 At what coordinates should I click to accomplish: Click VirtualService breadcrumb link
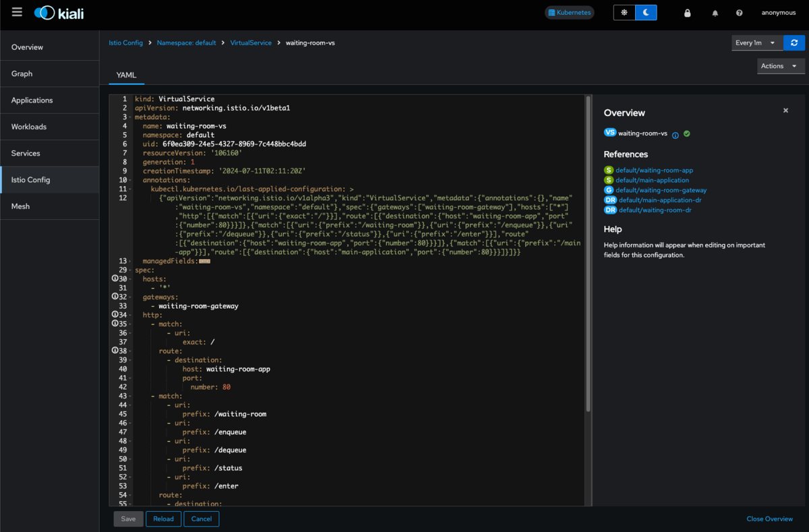coord(251,42)
